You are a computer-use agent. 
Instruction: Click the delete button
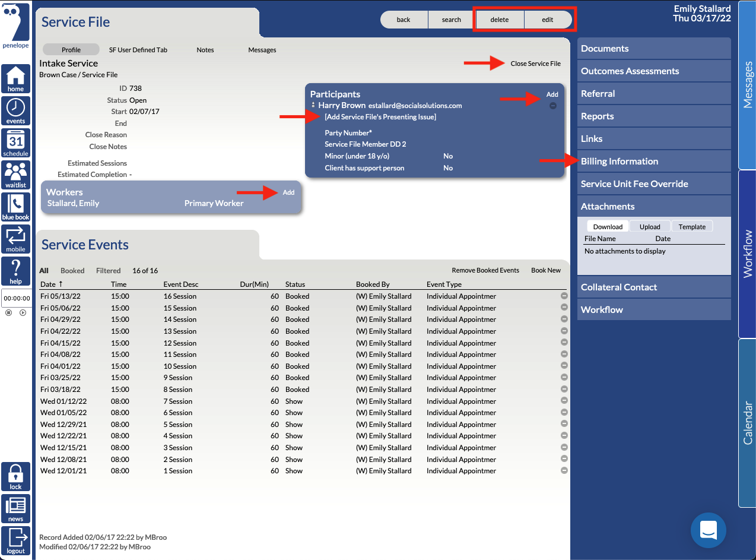point(500,20)
